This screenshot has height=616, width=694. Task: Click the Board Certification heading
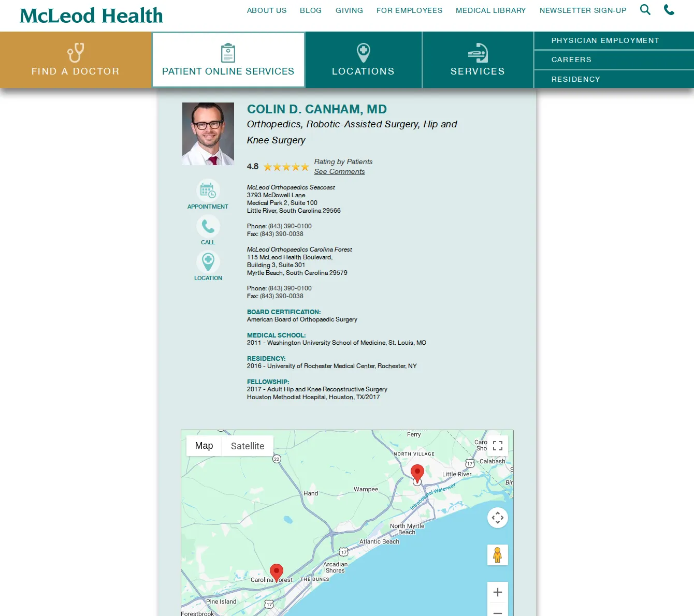(x=284, y=312)
